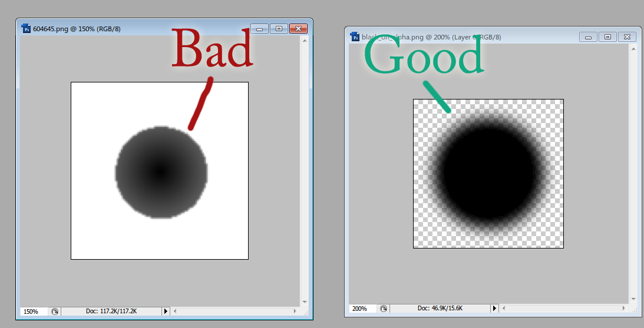
Task: Click the up scroll arrow in black_on_alpha.png
Action: tap(634, 47)
